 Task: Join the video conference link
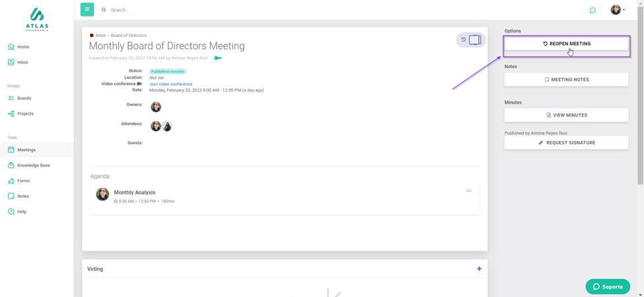pyautogui.click(x=170, y=84)
